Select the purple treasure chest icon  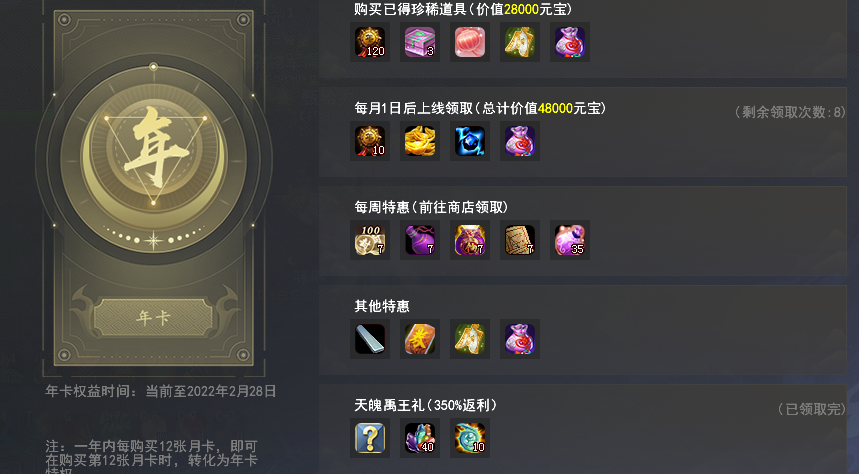tap(420, 42)
